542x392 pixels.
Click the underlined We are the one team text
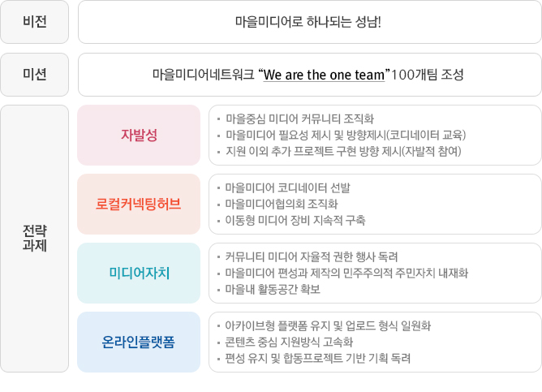click(324, 75)
